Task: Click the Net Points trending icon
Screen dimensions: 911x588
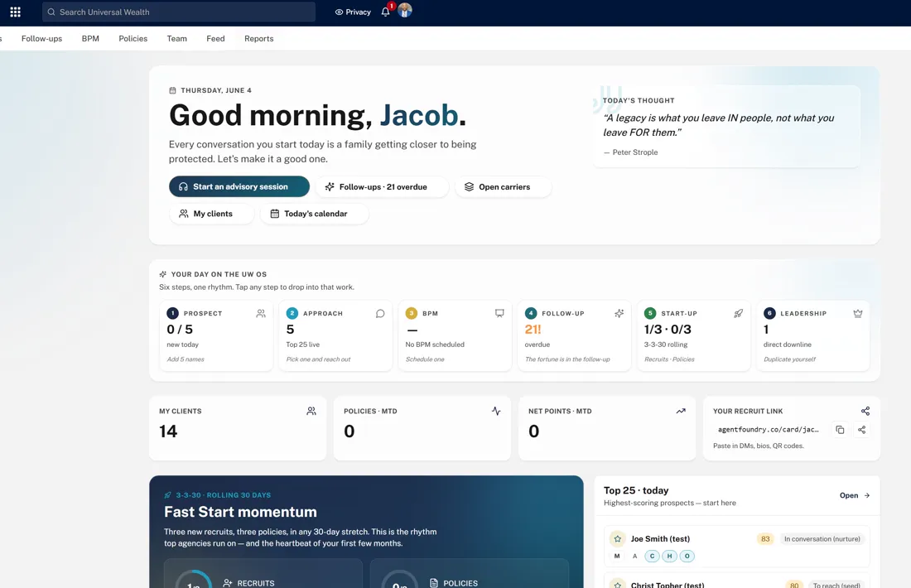Action: pos(681,411)
